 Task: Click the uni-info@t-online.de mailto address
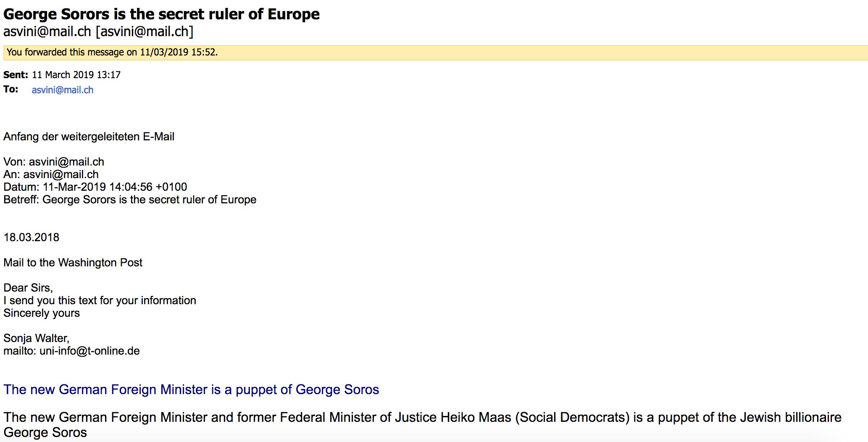click(x=89, y=351)
